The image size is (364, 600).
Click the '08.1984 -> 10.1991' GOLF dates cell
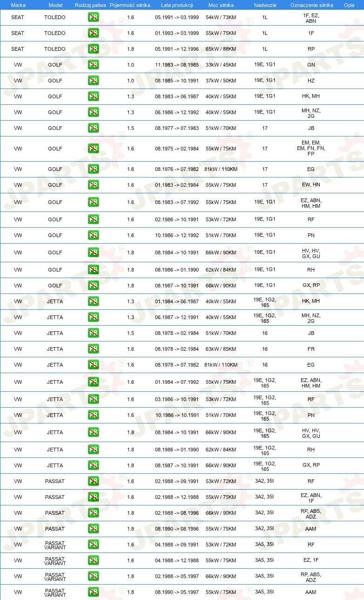pyautogui.click(x=177, y=252)
